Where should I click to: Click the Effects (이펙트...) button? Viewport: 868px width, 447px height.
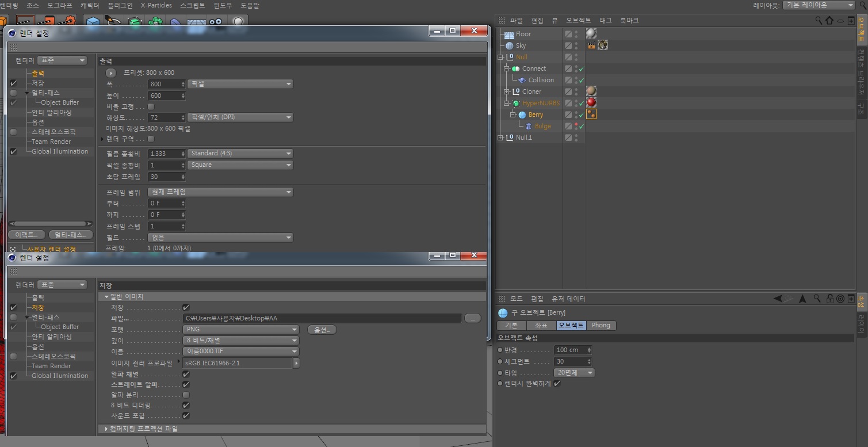coord(26,235)
